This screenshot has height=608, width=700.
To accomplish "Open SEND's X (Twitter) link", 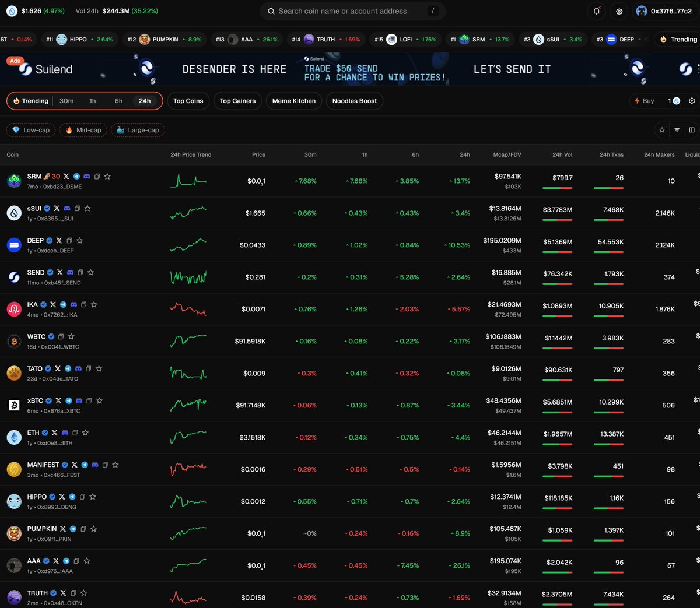I will [60, 272].
